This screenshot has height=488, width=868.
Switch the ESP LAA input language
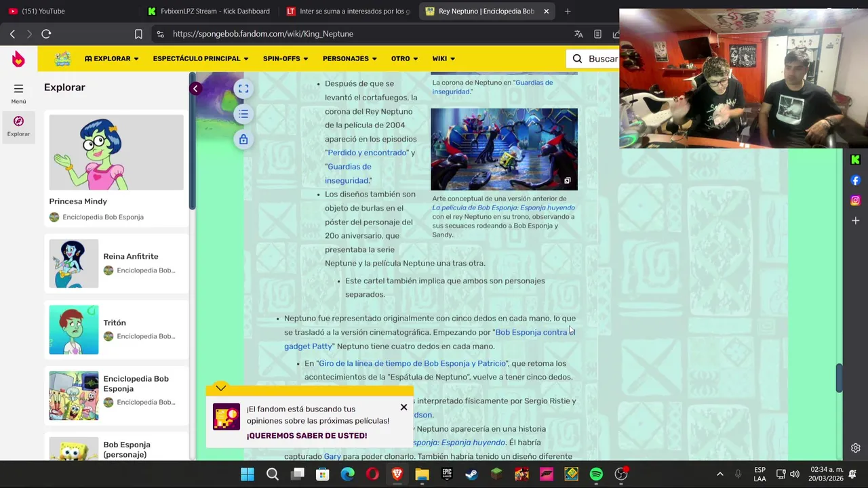pos(760,474)
